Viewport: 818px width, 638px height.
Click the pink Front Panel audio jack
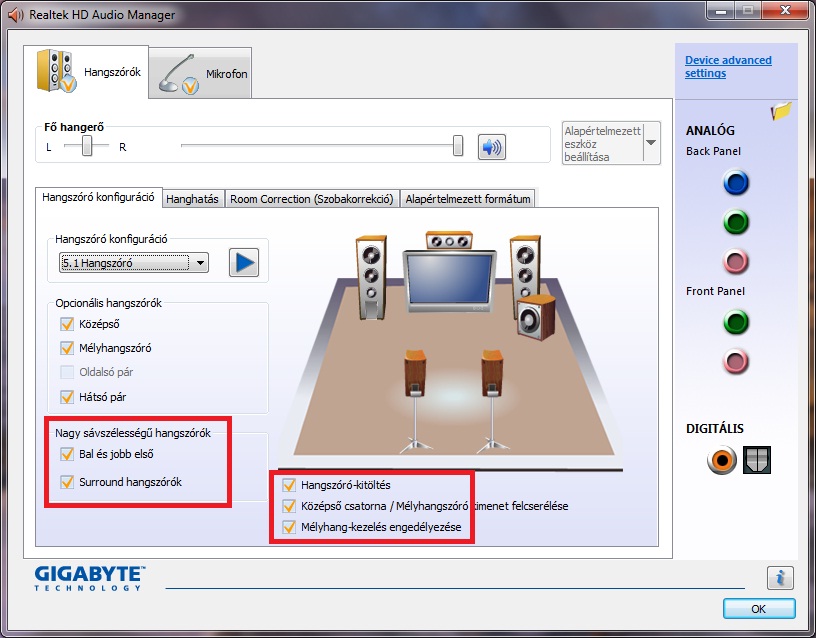[x=736, y=361]
